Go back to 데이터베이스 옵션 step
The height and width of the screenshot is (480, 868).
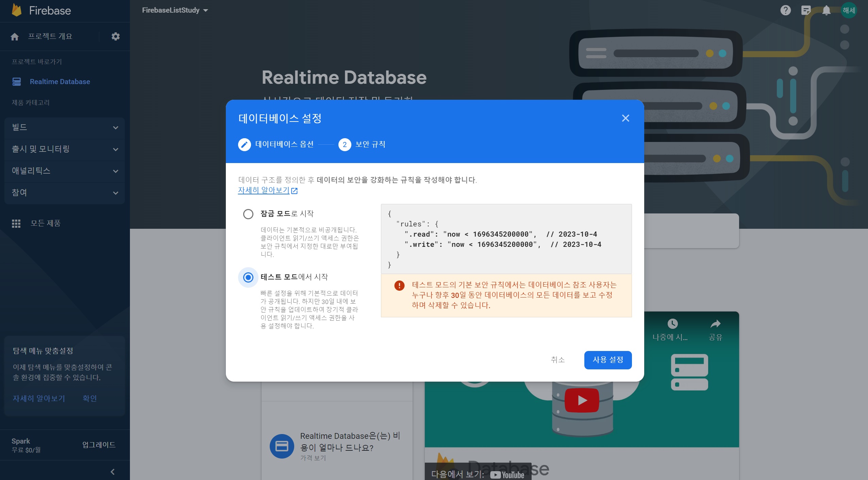pyautogui.click(x=276, y=144)
